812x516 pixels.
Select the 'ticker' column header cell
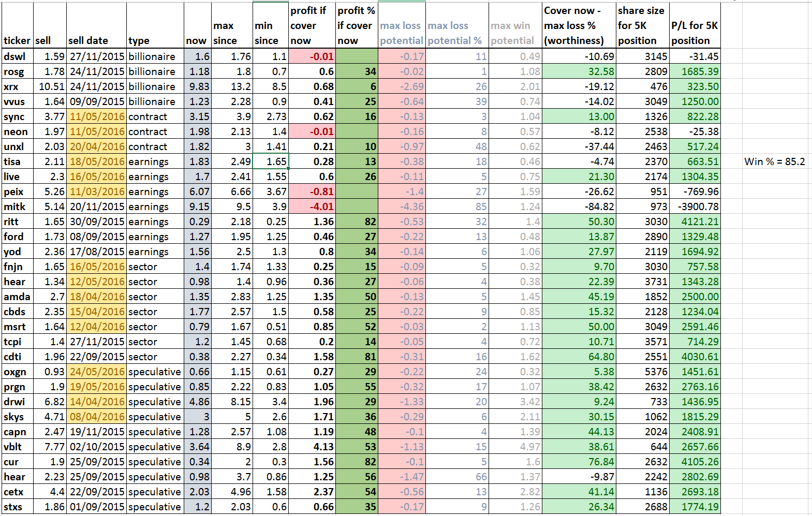click(x=18, y=25)
